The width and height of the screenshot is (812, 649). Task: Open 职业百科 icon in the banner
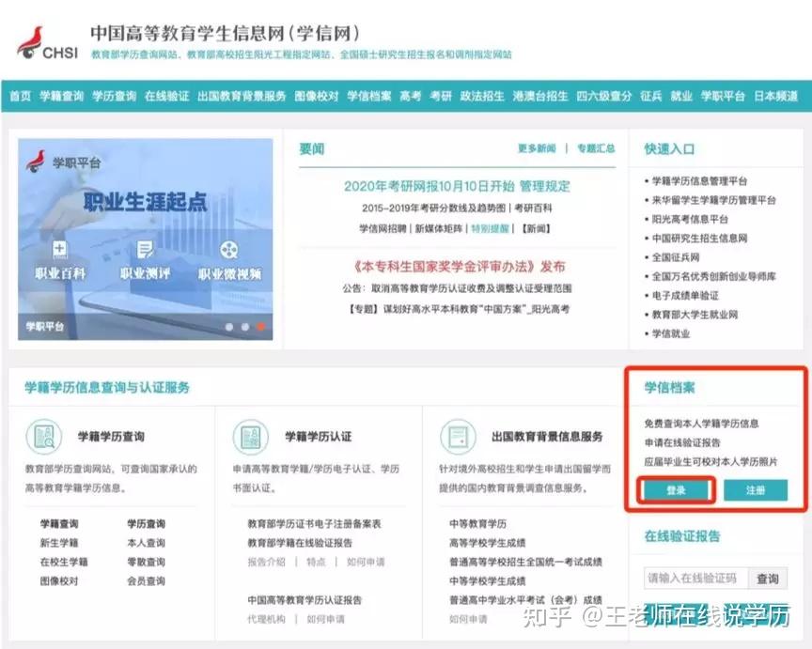tap(60, 250)
